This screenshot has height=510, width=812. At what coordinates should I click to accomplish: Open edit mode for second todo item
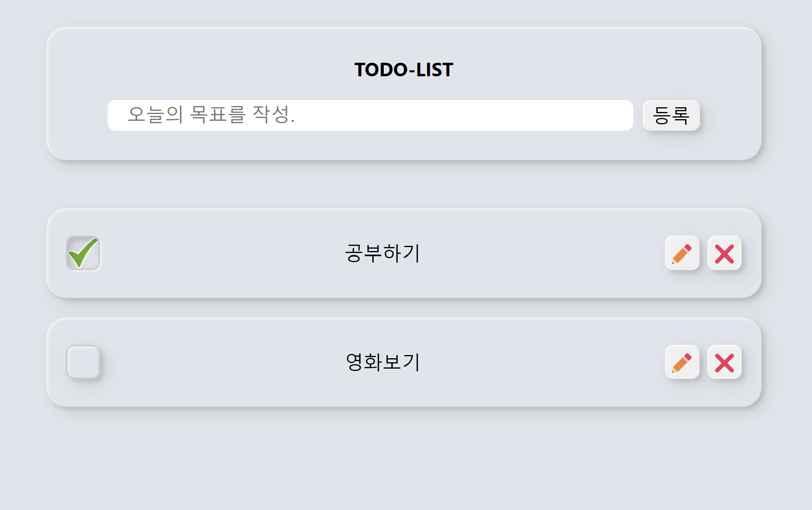click(682, 362)
